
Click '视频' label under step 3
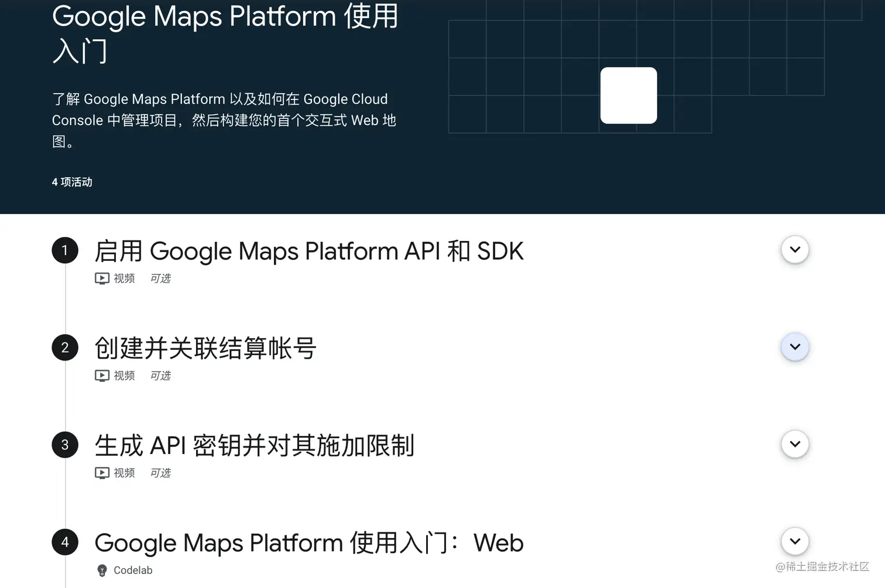tap(124, 473)
